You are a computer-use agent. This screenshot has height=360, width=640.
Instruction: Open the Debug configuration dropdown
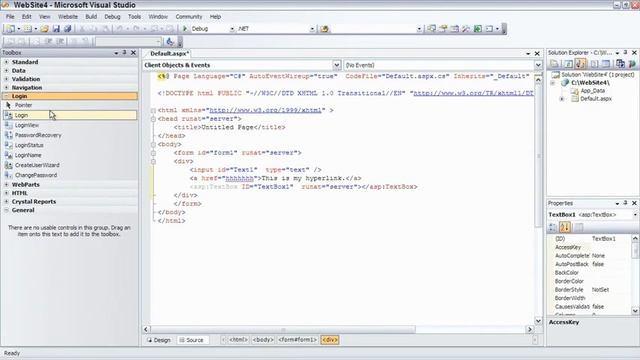pos(232,29)
